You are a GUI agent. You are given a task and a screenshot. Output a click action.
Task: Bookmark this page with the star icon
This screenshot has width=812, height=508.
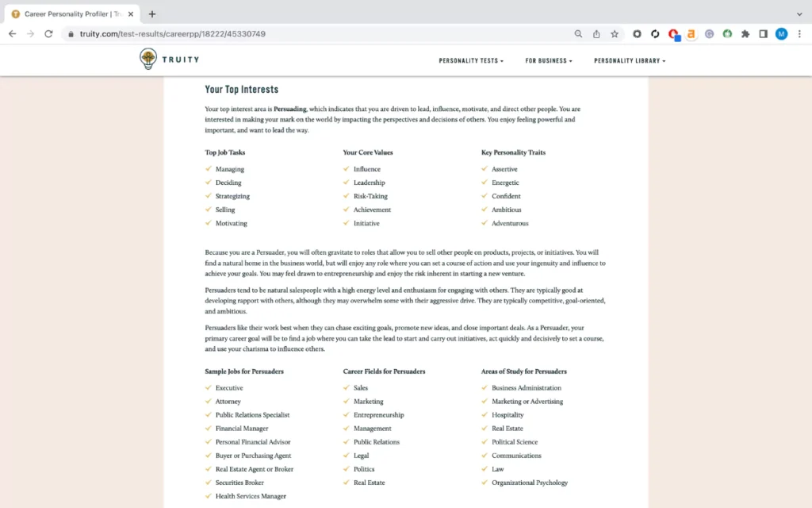click(615, 33)
